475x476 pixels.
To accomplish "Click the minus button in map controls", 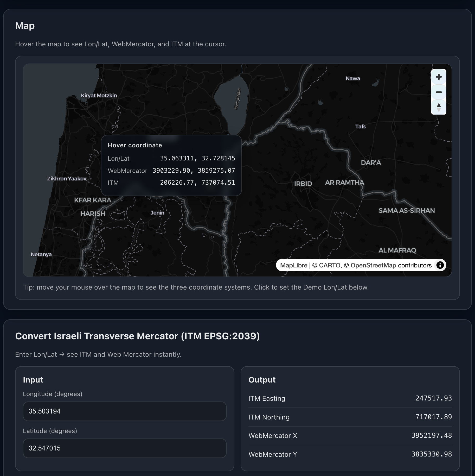I will [439, 92].
